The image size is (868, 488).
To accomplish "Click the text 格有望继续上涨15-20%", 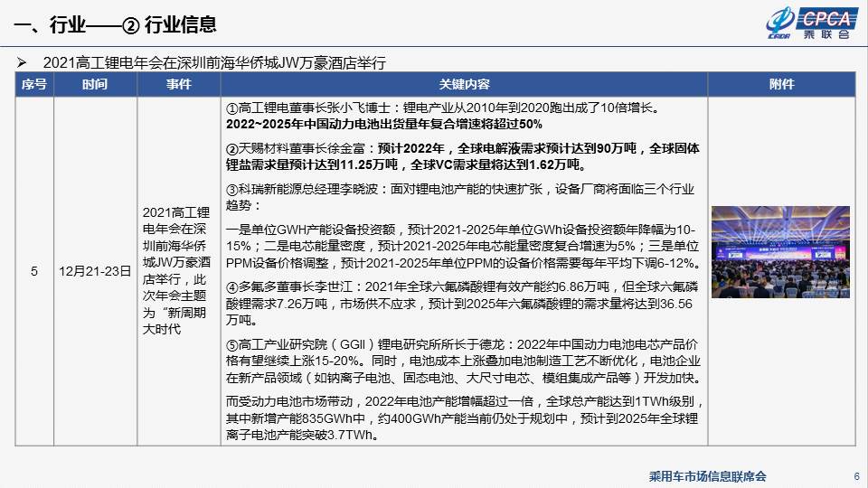I will [x=295, y=361].
